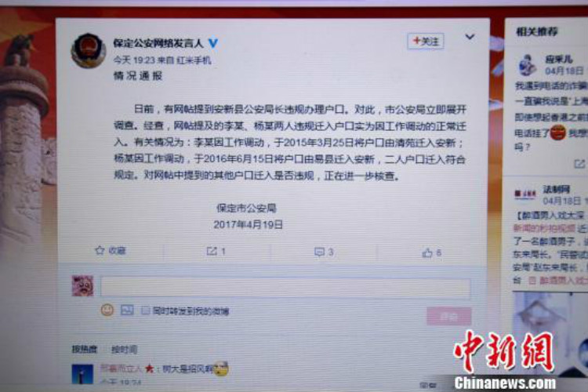Sort comments by 按热度
Image resolution: width=588 pixels, height=392 pixels.
point(85,349)
